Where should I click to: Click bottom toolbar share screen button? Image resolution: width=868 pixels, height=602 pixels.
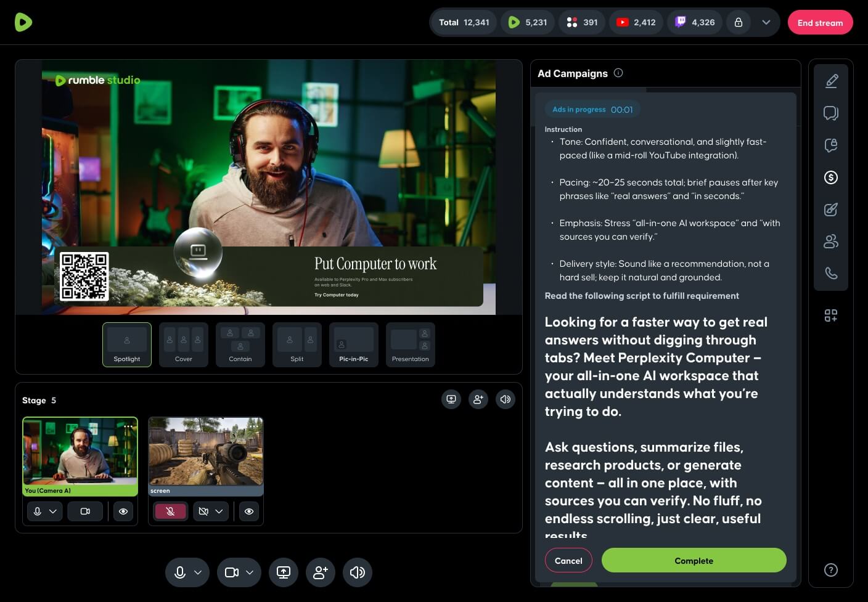[284, 572]
